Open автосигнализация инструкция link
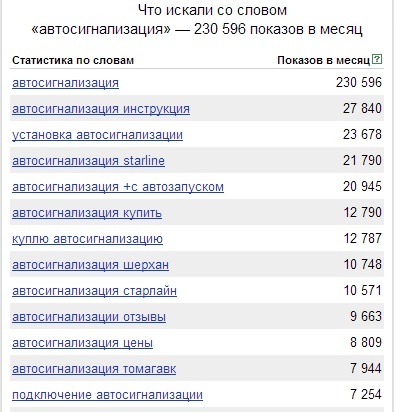The width and height of the screenshot is (398, 412). [101, 109]
